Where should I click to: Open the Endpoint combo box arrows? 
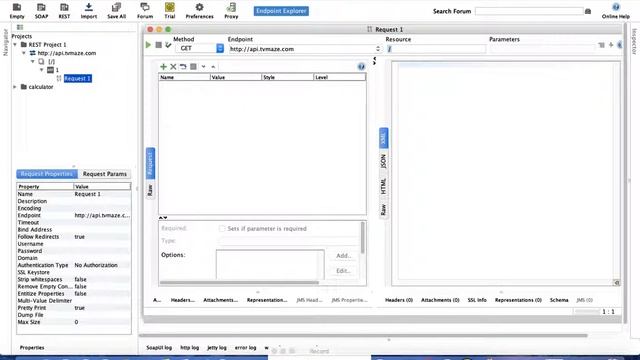[x=378, y=49]
